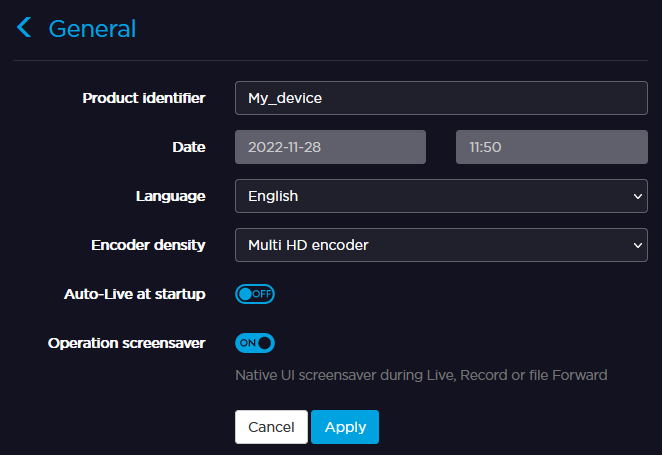Click the General page heading
662x455 pixels.
click(x=92, y=29)
